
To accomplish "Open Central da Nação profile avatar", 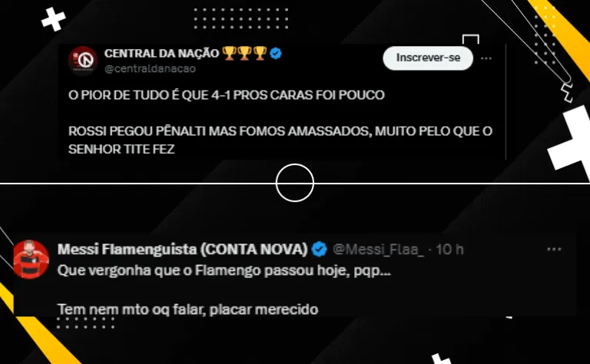I will pos(83,61).
